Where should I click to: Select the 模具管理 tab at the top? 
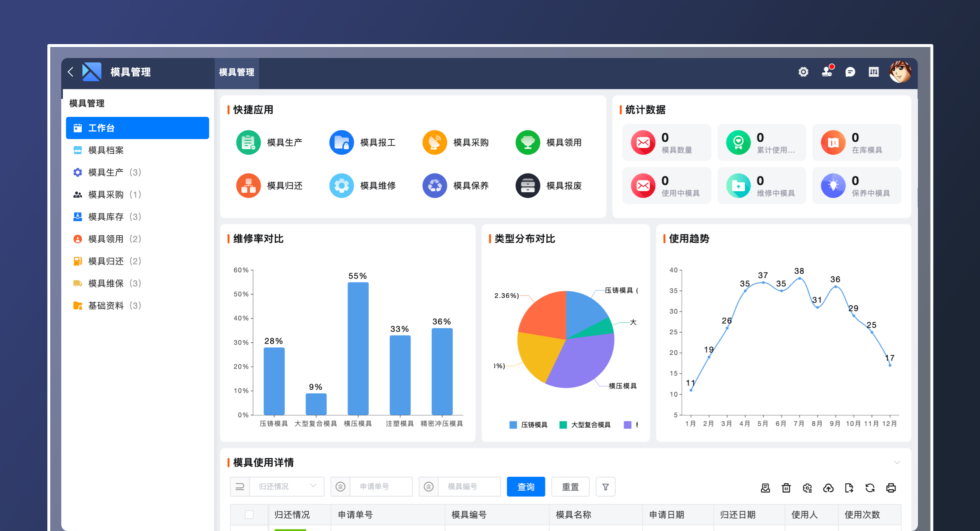coord(237,73)
